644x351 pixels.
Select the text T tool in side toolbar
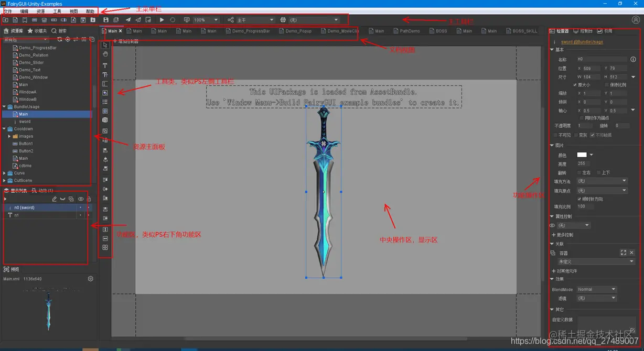click(x=105, y=65)
